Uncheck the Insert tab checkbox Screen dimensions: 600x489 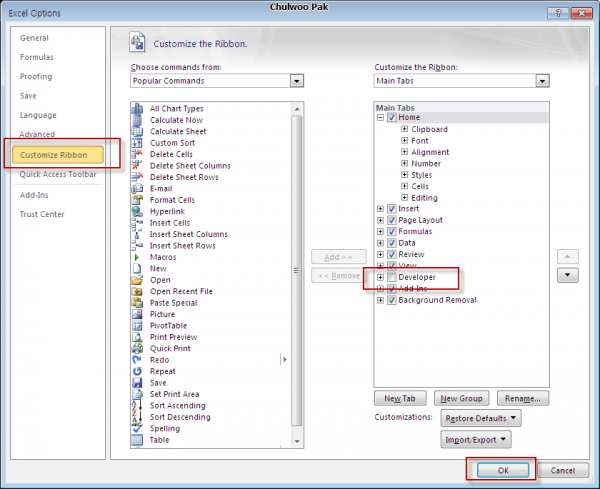(391, 209)
